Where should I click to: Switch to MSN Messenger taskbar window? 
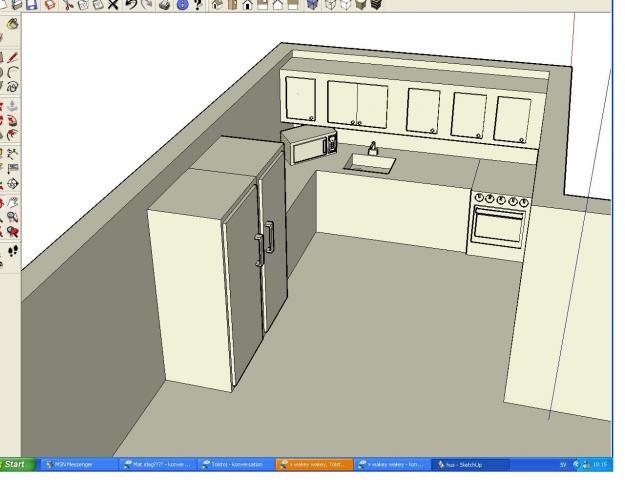tap(75, 492)
